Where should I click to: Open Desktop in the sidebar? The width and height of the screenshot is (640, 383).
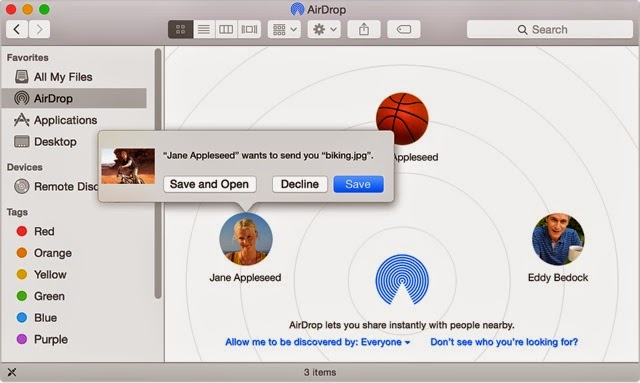[x=51, y=142]
